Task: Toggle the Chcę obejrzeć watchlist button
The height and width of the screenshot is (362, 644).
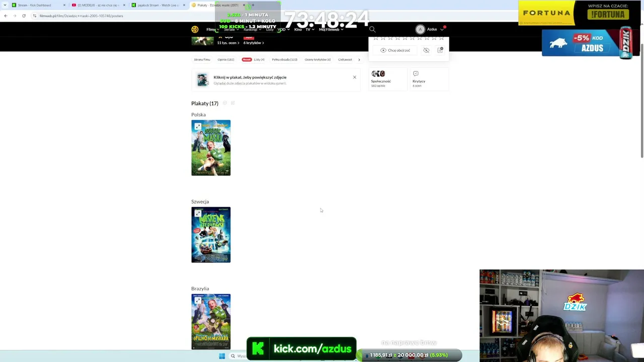Action: coord(395,50)
